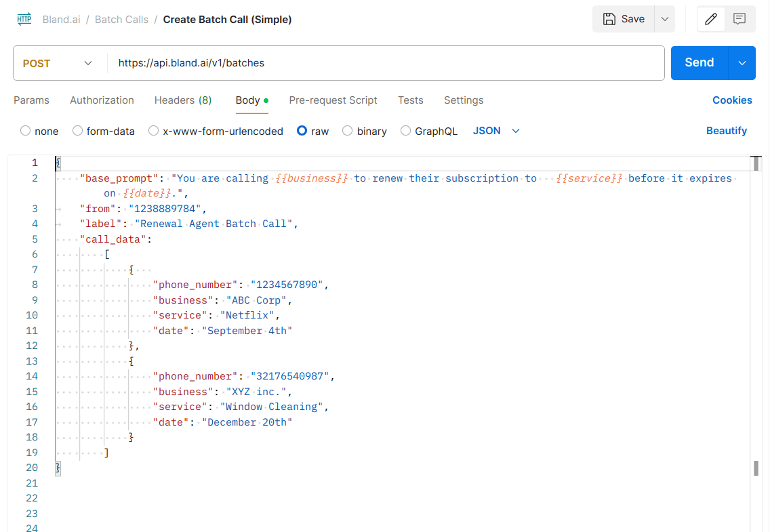Open the comments icon
This screenshot has width=770, height=532.
(739, 19)
